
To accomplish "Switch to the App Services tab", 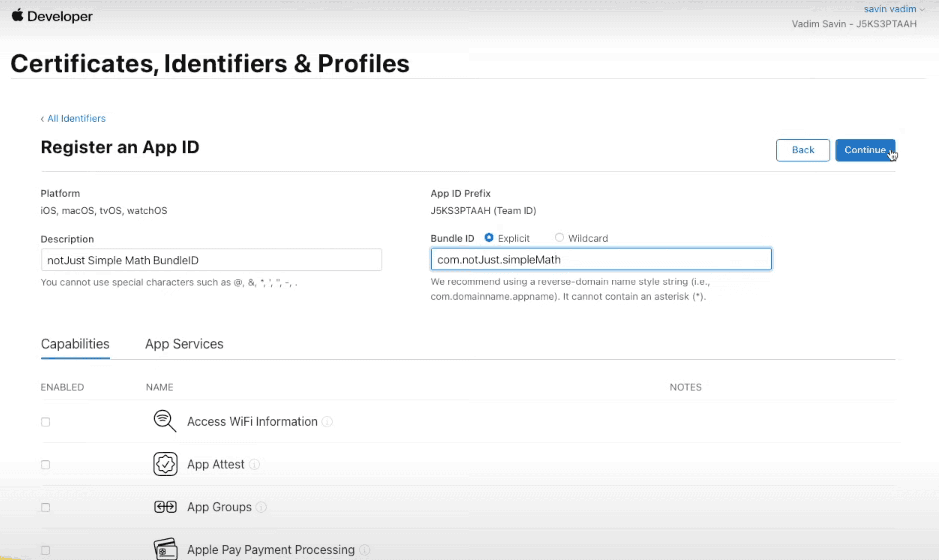I will pyautogui.click(x=184, y=344).
